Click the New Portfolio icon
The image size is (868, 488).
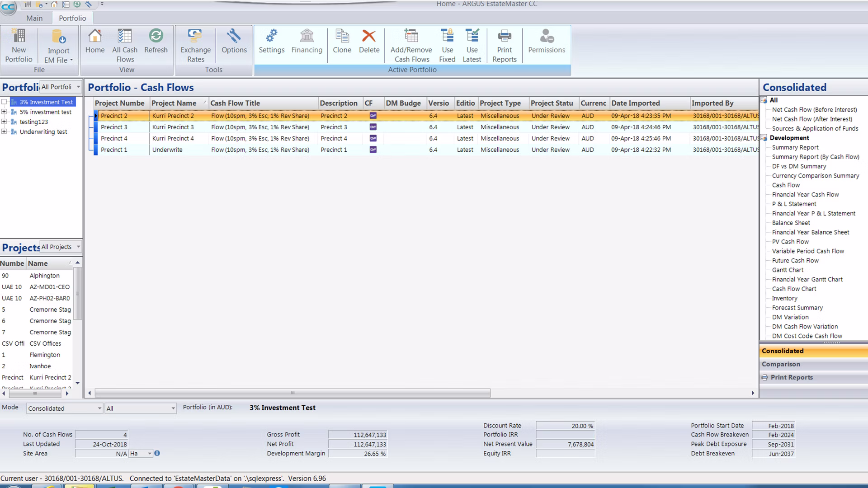pos(19,45)
